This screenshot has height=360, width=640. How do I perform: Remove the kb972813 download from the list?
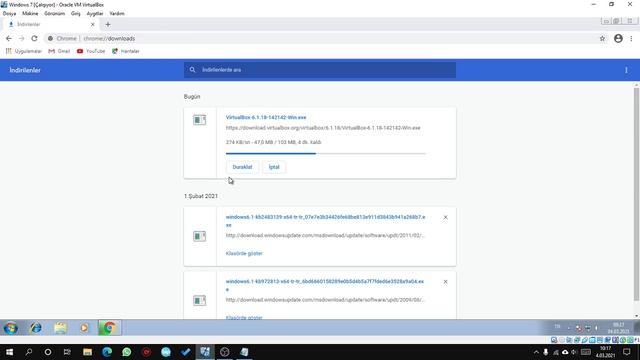click(445, 282)
